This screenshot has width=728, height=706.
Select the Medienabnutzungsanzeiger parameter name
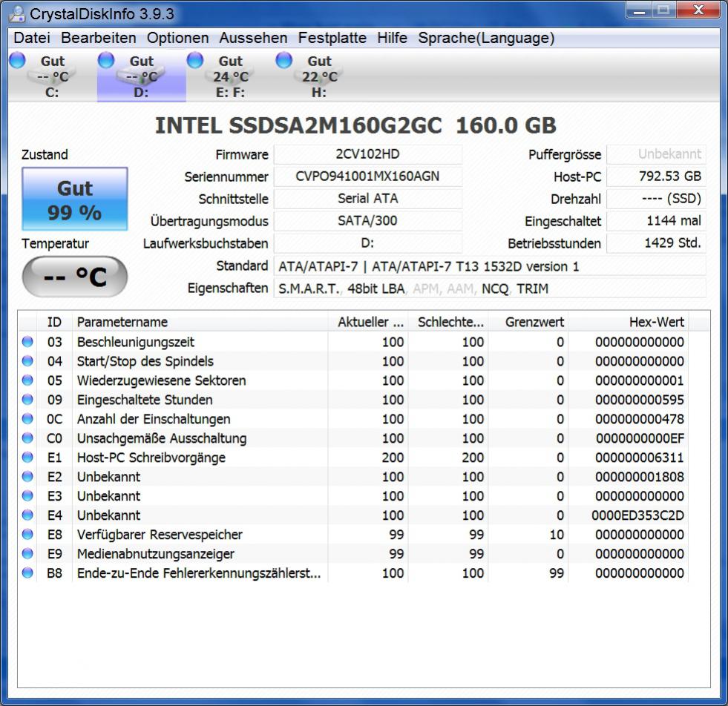coord(156,553)
